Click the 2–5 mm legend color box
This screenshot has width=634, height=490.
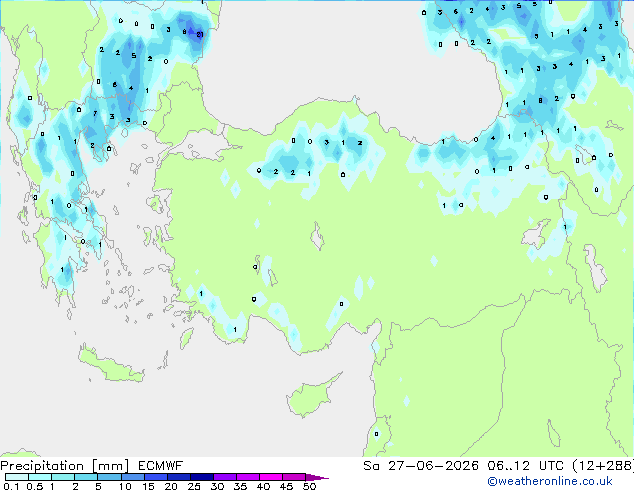(86, 477)
